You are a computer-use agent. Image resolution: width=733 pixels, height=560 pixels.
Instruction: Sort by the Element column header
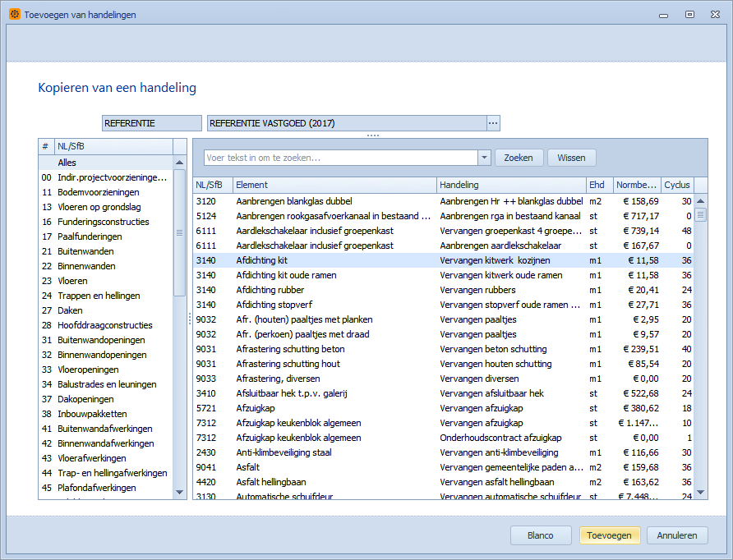(334, 185)
